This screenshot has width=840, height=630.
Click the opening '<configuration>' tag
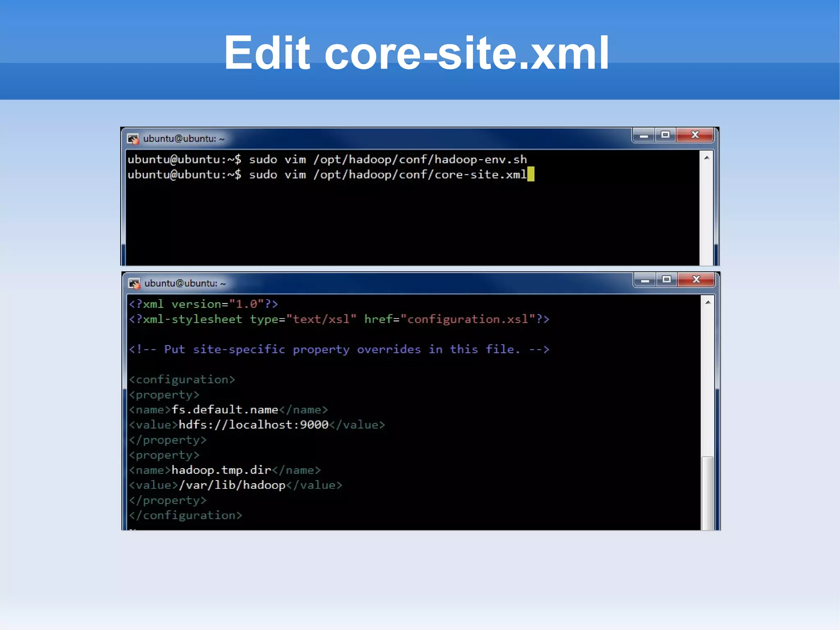182,380
